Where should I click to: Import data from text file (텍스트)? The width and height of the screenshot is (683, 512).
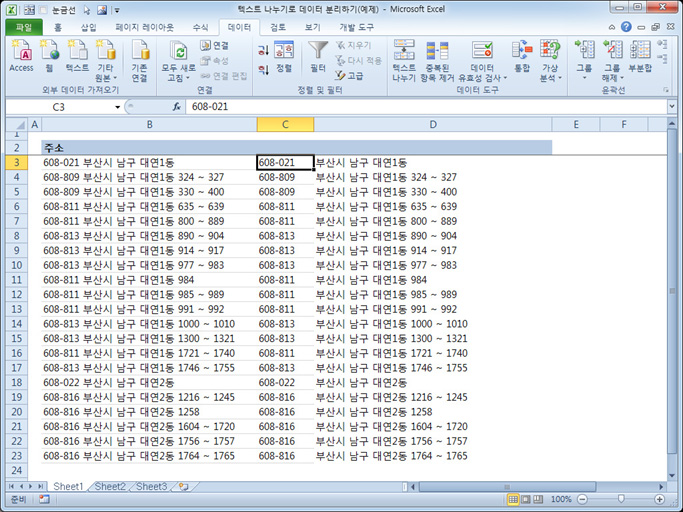pyautogui.click(x=77, y=56)
